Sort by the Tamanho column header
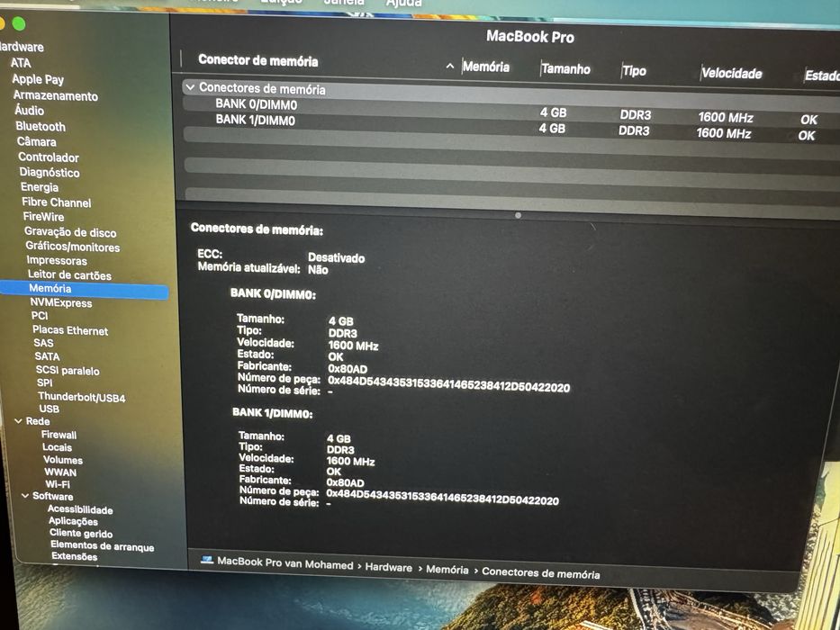 point(565,69)
